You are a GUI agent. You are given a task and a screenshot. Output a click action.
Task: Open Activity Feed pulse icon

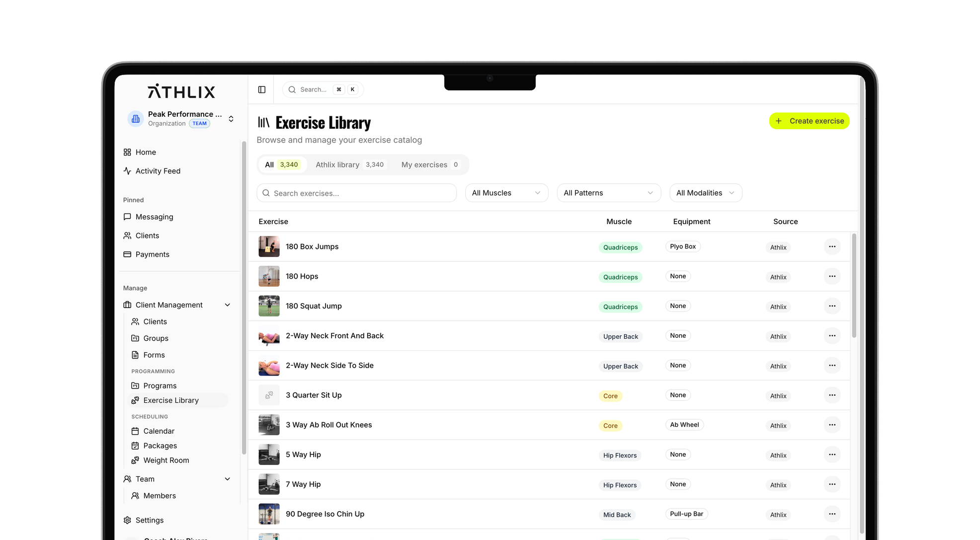127,171
